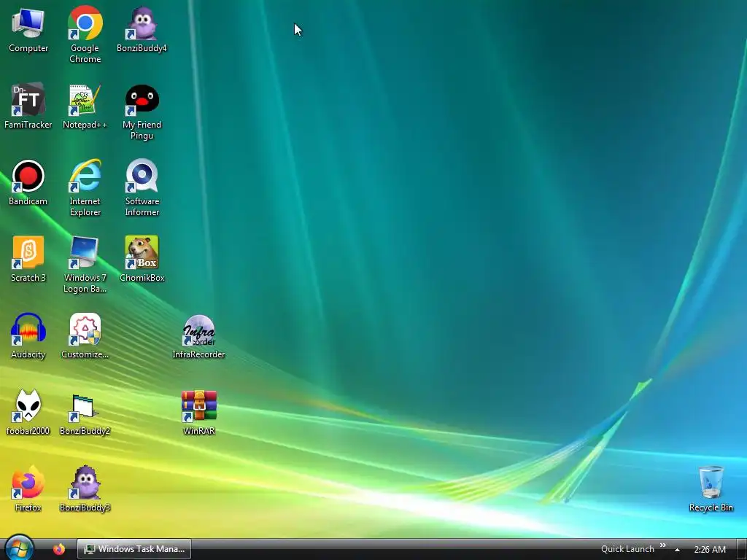Select the Customize... desktop shortcut
Viewport: 747px width, 560px height.
[x=85, y=336]
